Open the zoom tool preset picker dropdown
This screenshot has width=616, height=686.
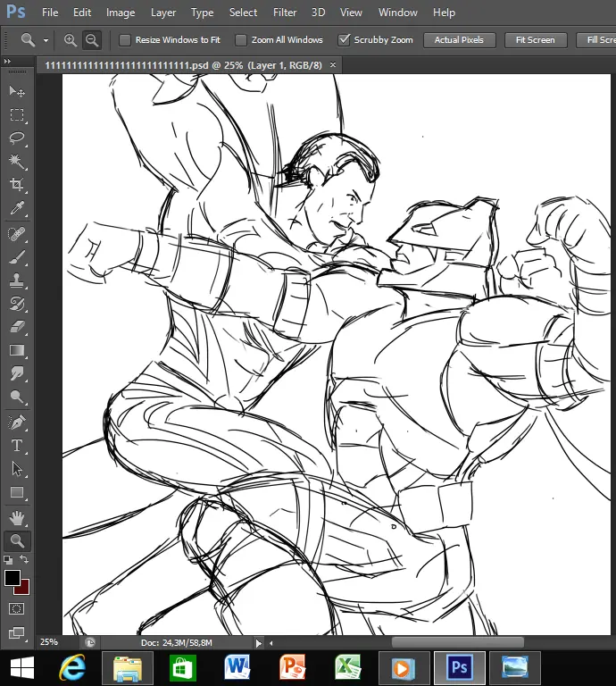[x=46, y=40]
